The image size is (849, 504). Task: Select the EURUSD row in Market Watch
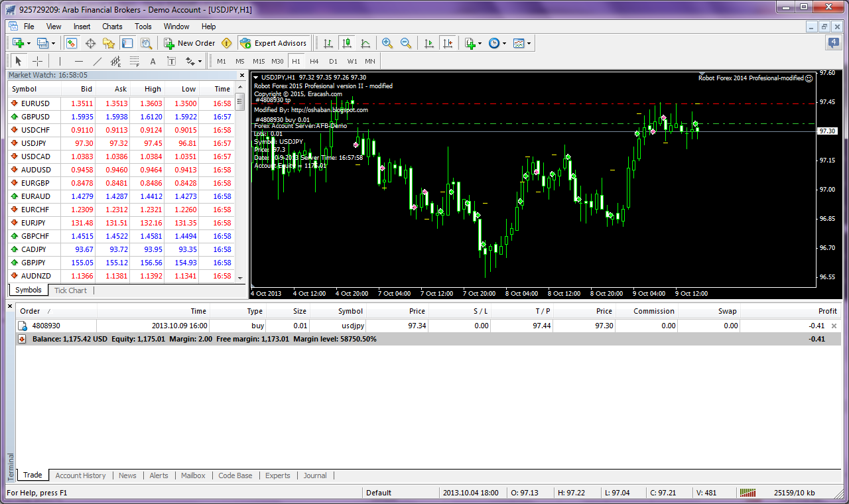121,103
